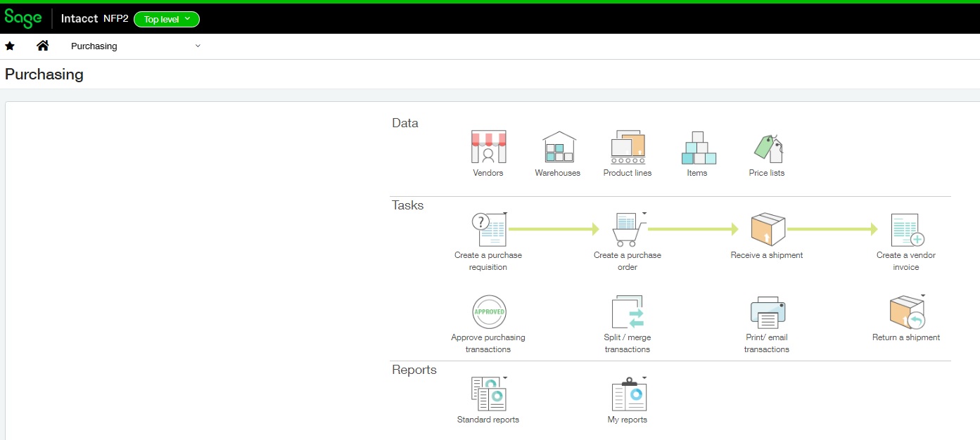Open the My reports icon
This screenshot has width=980, height=440.
[x=627, y=395]
